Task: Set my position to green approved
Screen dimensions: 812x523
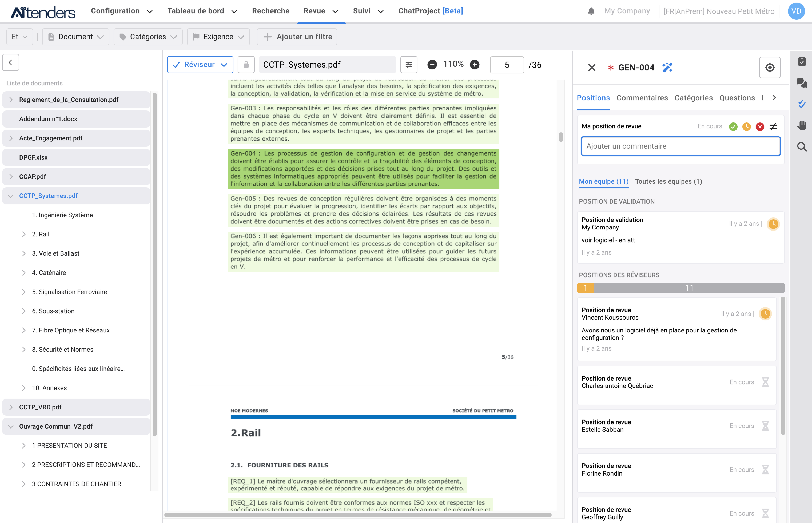Action: click(x=733, y=127)
